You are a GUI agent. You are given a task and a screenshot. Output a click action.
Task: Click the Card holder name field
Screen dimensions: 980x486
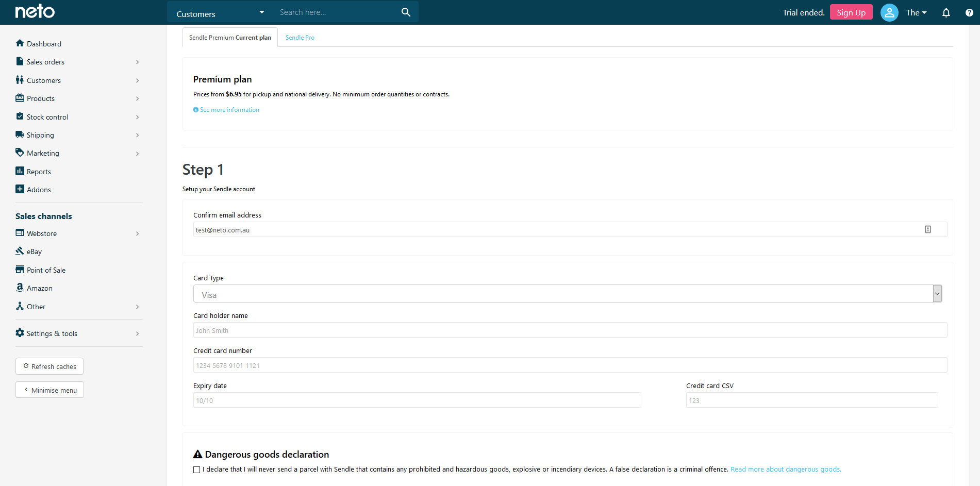(x=570, y=330)
